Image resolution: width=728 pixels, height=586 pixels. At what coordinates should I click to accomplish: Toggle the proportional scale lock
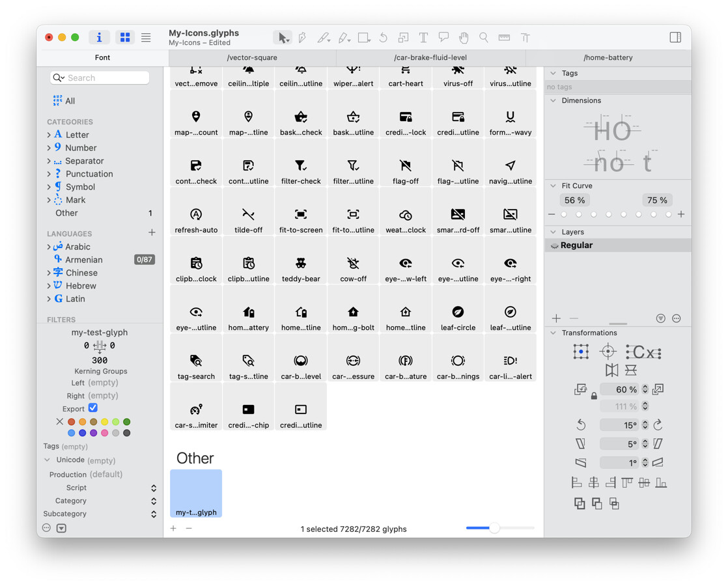[x=594, y=396]
